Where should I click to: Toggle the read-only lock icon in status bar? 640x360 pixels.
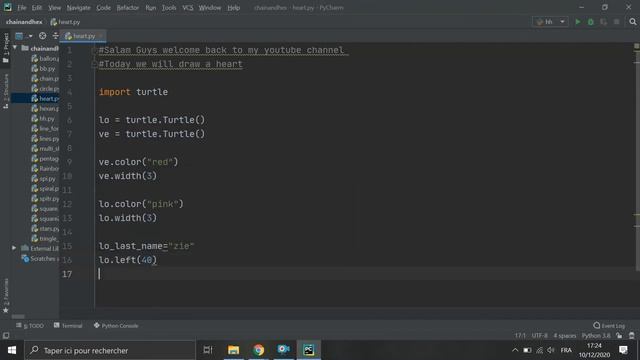[x=620, y=336]
